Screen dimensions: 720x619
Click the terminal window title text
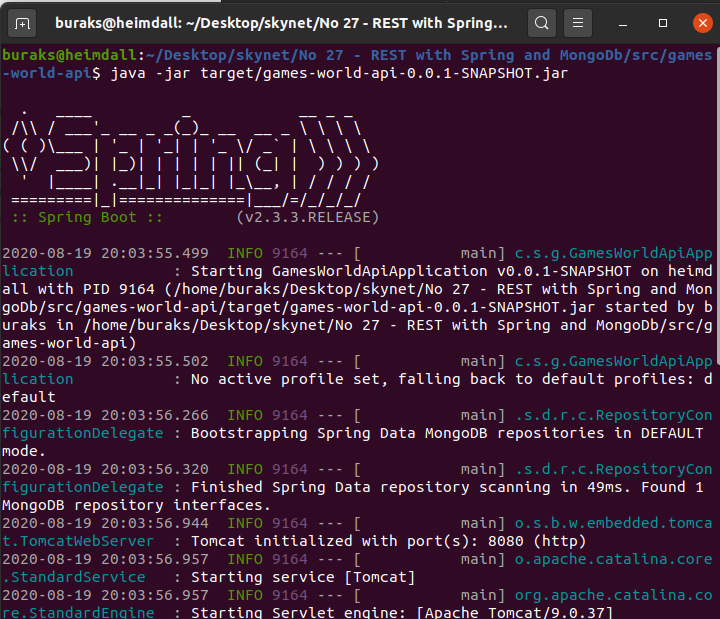coord(281,23)
